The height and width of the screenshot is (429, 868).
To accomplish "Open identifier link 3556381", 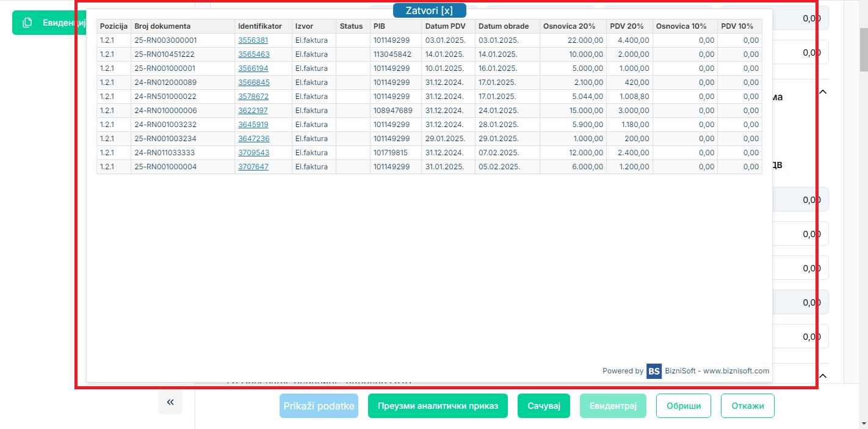I will (253, 40).
